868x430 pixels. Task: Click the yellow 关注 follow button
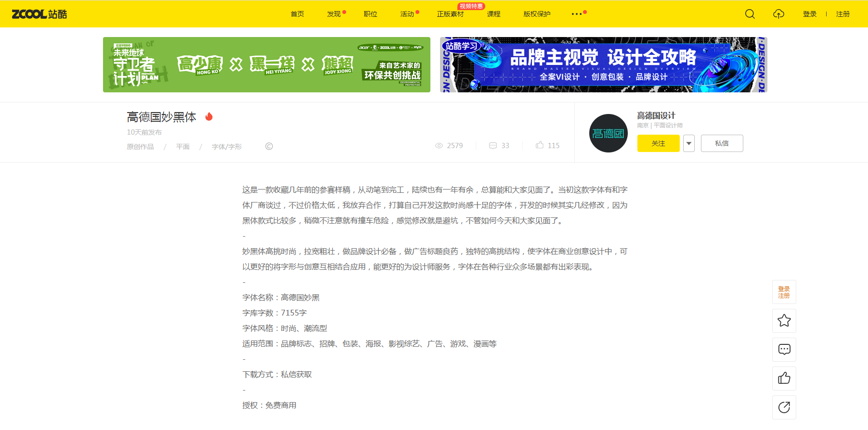659,143
